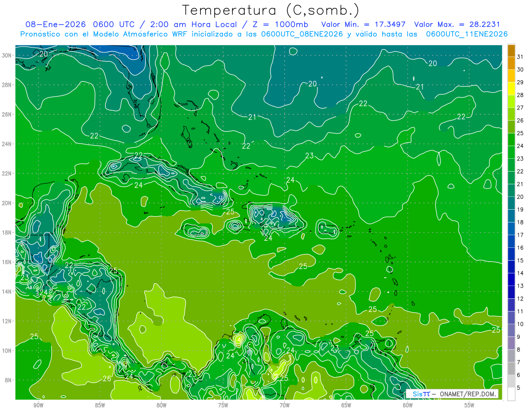Click the '16N' latitude axis label
This screenshot has width=532, height=411.
click(6, 262)
